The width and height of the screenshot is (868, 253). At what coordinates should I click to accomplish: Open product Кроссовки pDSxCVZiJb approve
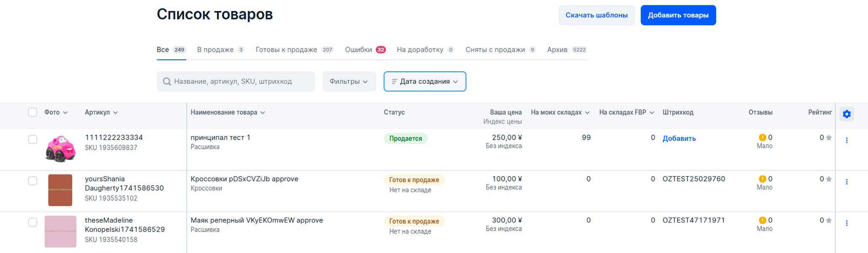click(244, 179)
